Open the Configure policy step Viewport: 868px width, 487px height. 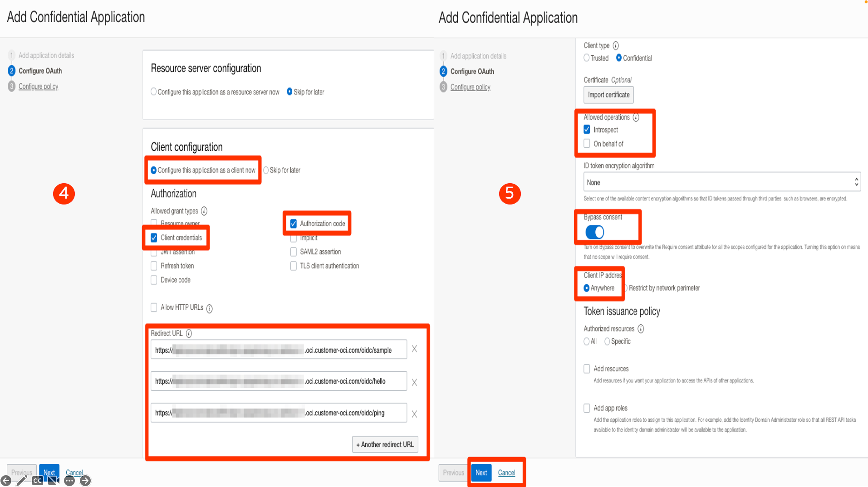click(x=470, y=87)
